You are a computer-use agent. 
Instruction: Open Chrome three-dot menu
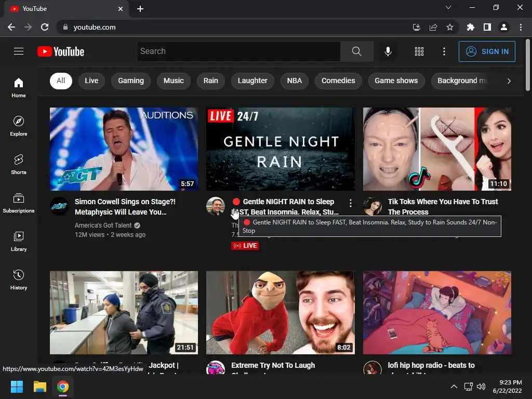tap(521, 27)
